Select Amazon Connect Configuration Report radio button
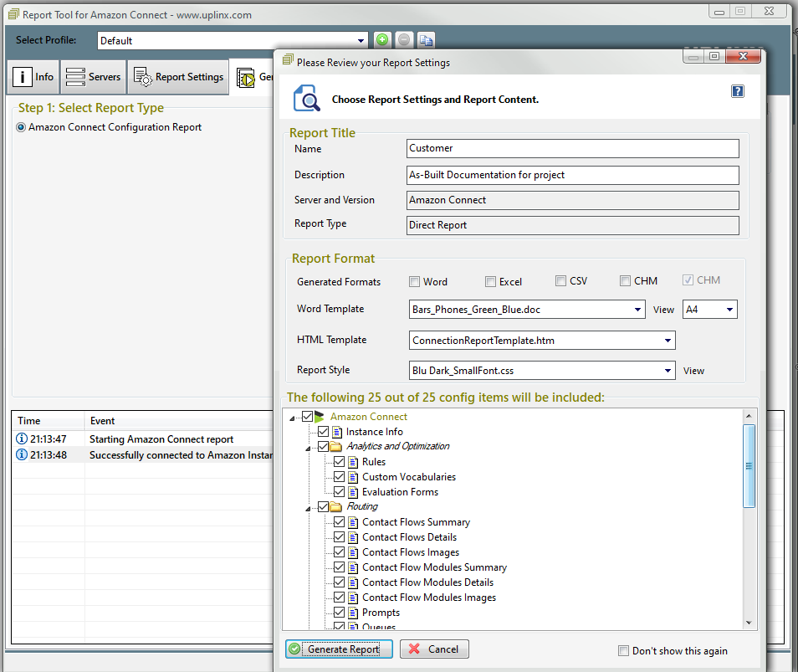Viewport: 798px width, 672px height. [21, 127]
